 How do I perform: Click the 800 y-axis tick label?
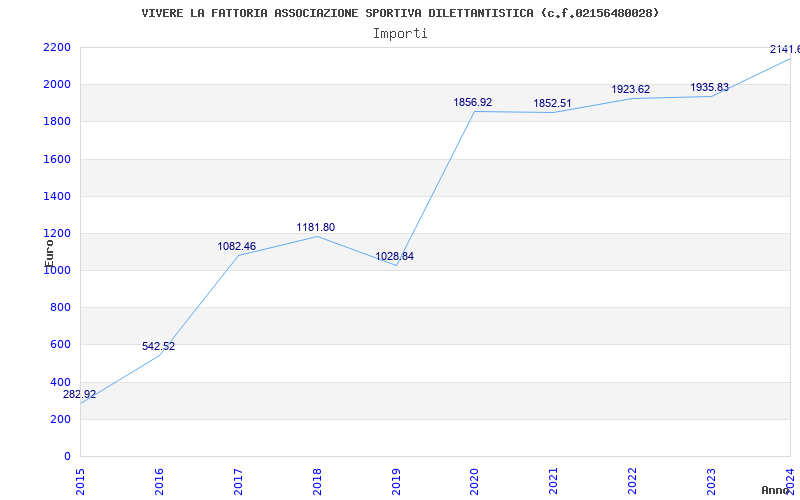[x=60, y=308]
